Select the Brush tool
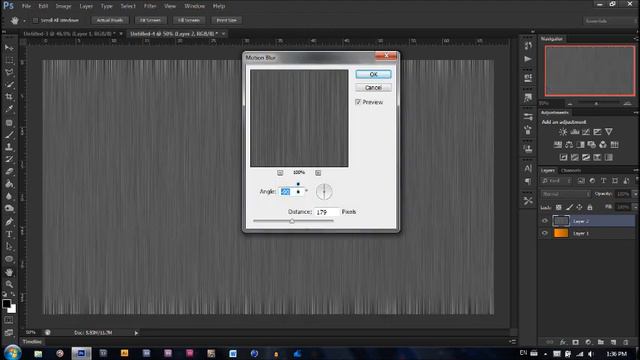The width and height of the screenshot is (640, 360). tap(9, 135)
